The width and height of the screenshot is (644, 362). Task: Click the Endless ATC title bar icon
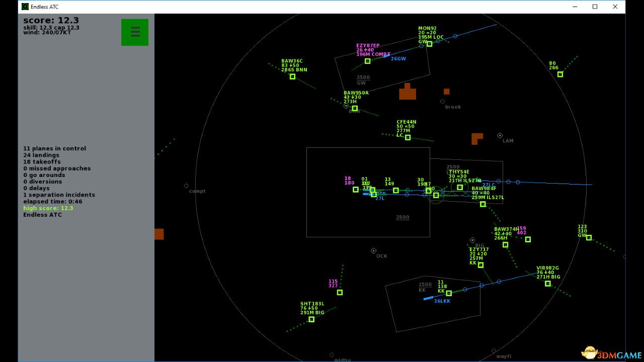[25, 7]
